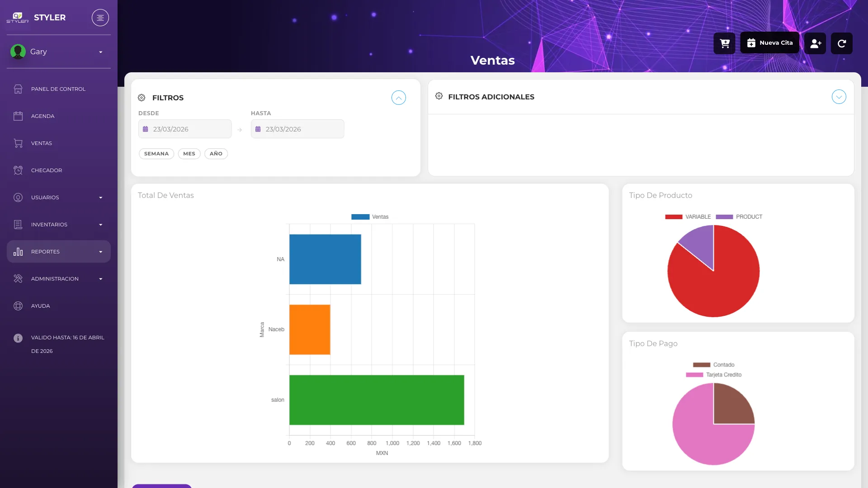The height and width of the screenshot is (488, 868).
Task: Toggle the sidebar collapse menu button
Action: [100, 18]
